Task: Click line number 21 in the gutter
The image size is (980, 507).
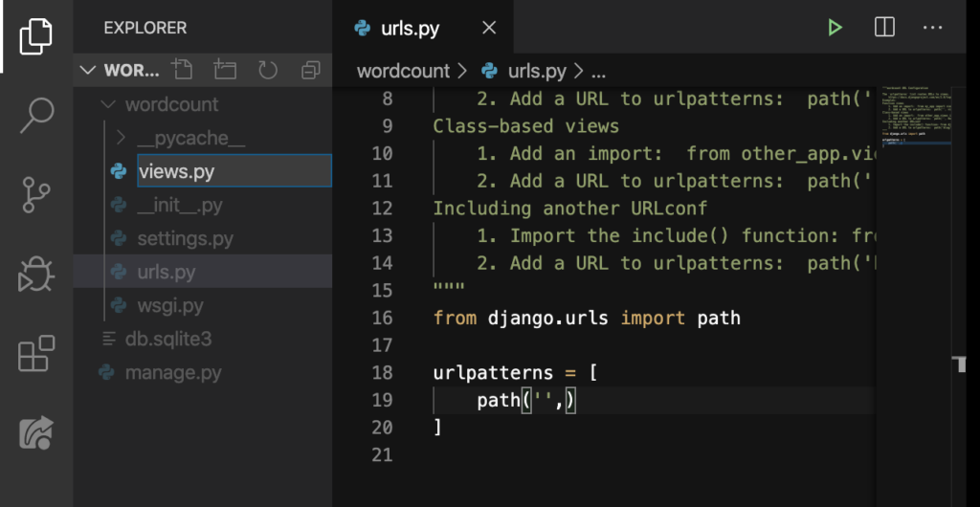Action: 381,455
